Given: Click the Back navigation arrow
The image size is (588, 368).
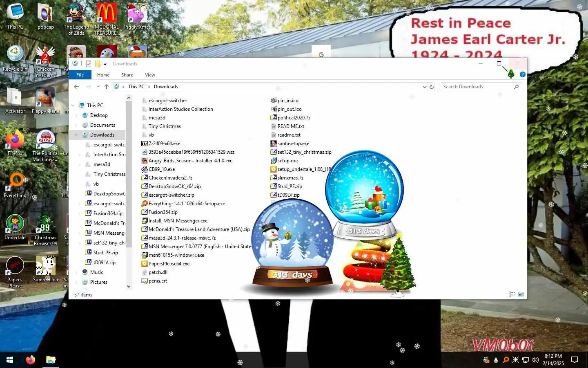Looking at the screenshot, I should [76, 87].
